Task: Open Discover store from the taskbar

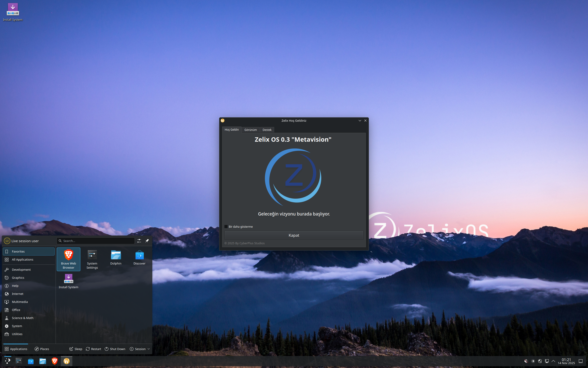Action: tap(31, 361)
